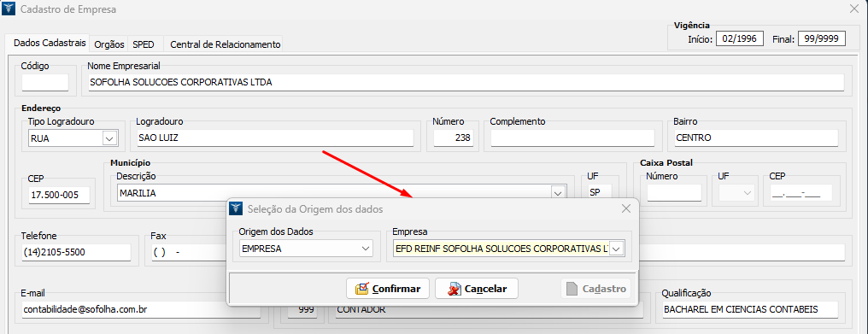This screenshot has width=868, height=334.
Task: Click the Confirmar button checkmark icon
Action: (362, 289)
